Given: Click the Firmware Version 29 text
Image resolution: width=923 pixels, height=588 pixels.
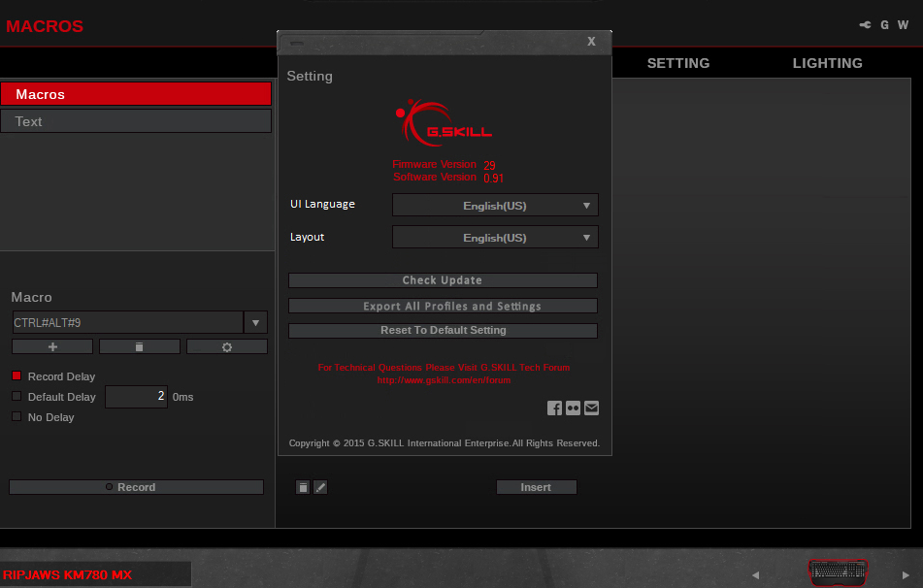Looking at the screenshot, I should click(444, 165).
